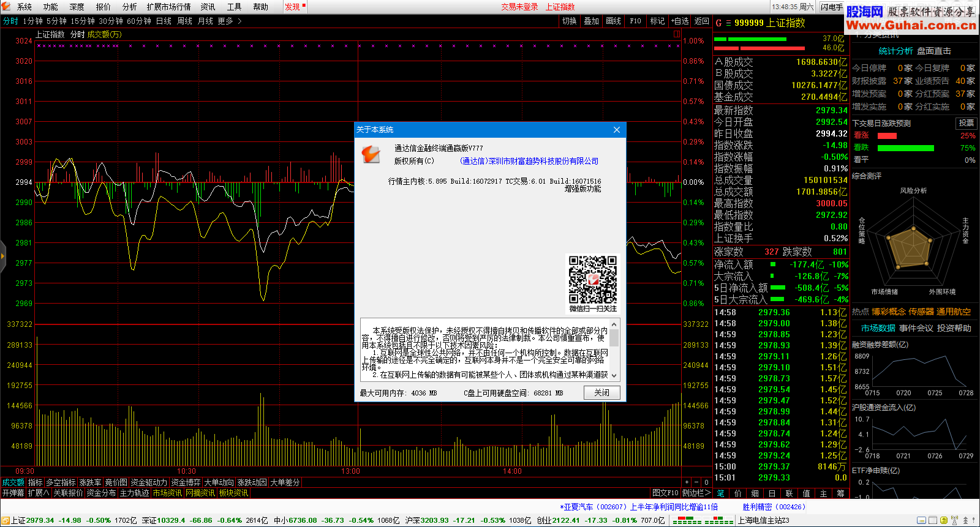
Task: Open the 扩展市场行情 menu
Action: (x=169, y=7)
